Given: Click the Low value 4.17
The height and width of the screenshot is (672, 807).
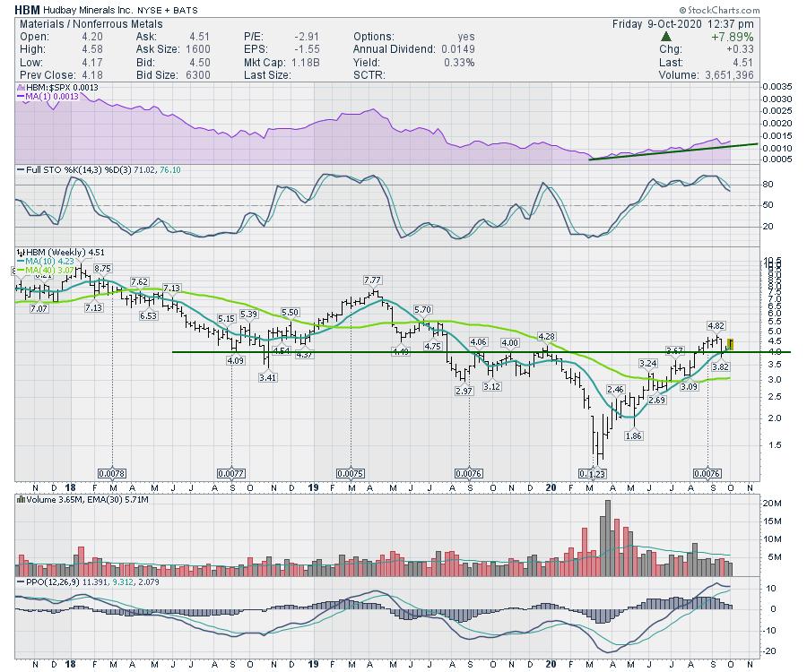Looking at the screenshot, I should click(92, 62).
